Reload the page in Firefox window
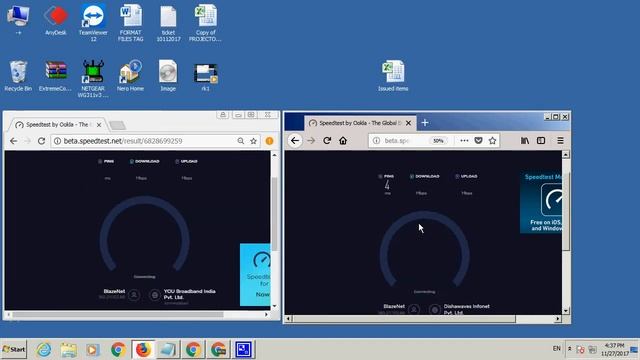Viewport: 640px width, 360px height. point(327,140)
